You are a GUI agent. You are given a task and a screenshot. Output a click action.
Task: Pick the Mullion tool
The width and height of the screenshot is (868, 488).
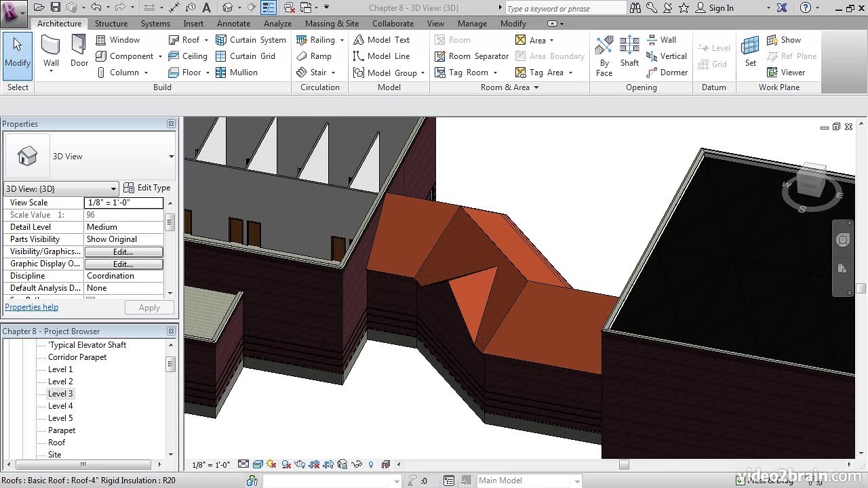point(236,73)
